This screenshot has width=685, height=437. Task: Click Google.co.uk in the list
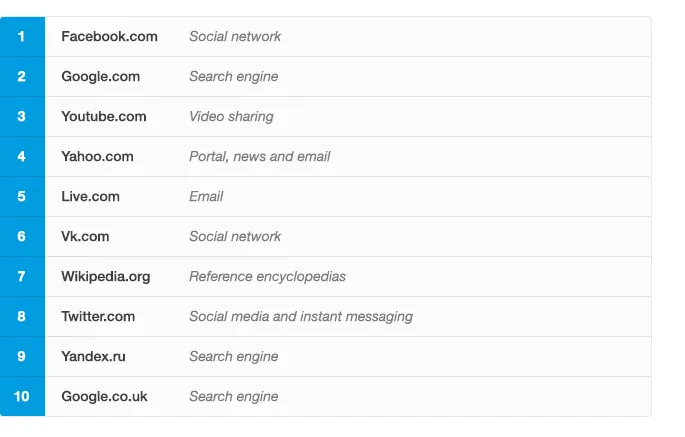[x=104, y=396]
